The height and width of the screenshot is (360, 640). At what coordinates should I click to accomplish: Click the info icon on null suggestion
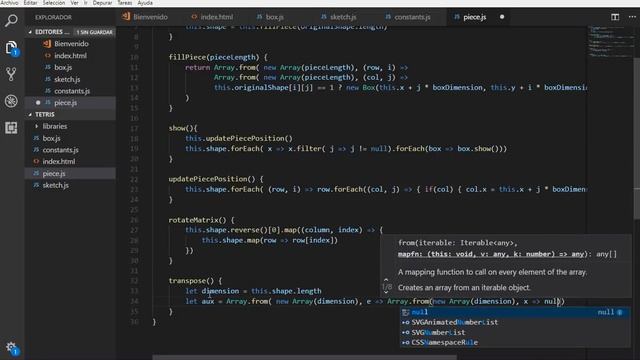click(620, 312)
